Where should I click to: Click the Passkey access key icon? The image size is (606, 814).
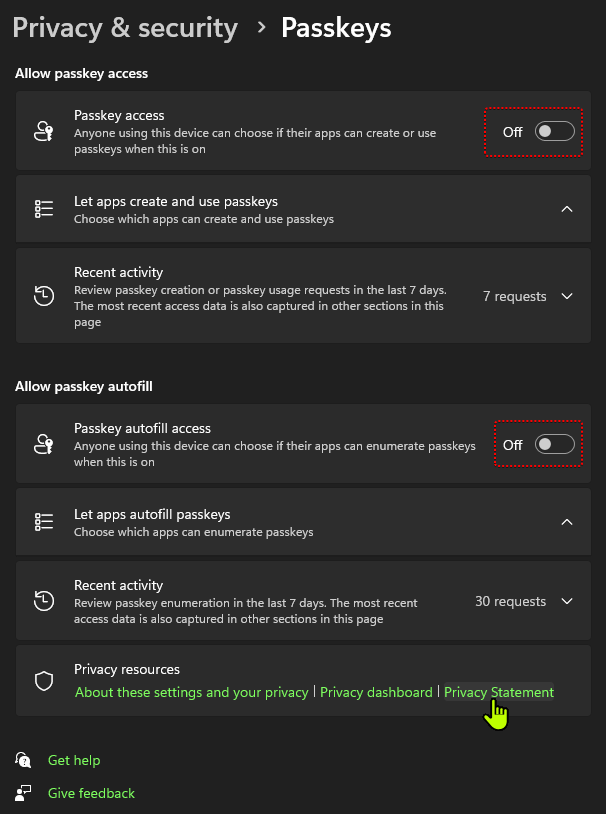44,132
